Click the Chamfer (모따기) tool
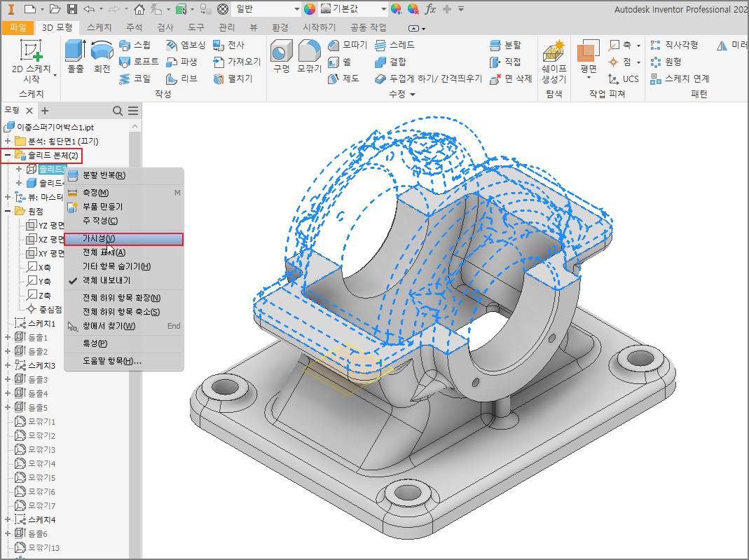The width and height of the screenshot is (749, 560). click(348, 45)
